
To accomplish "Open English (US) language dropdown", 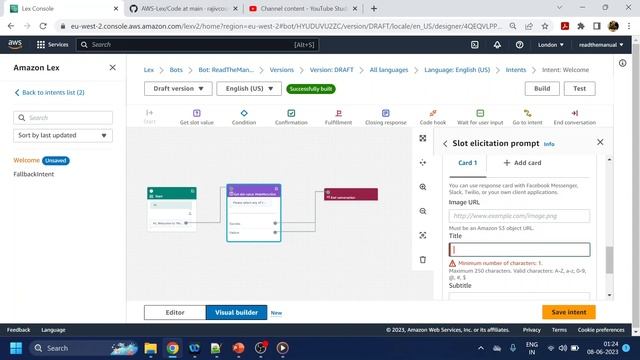I will click(x=249, y=89).
